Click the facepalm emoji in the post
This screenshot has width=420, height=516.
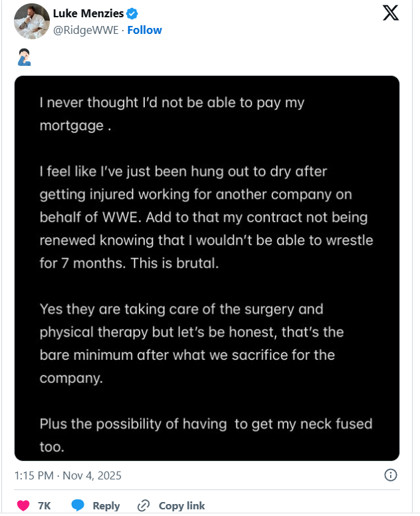[x=23, y=58]
